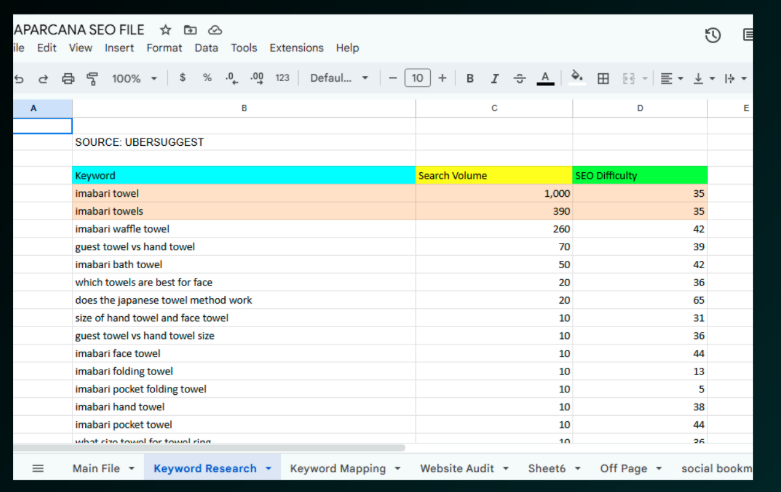
Task: Click the font size field
Action: (x=417, y=78)
